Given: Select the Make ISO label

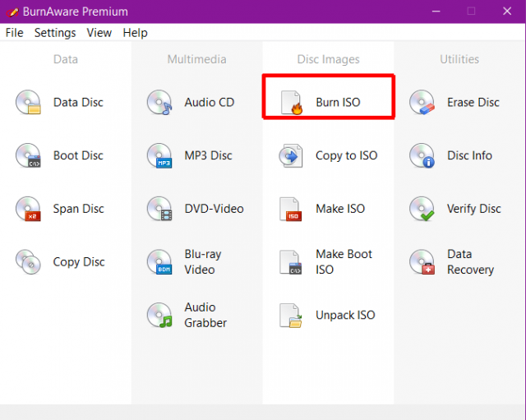Looking at the screenshot, I should point(340,209).
